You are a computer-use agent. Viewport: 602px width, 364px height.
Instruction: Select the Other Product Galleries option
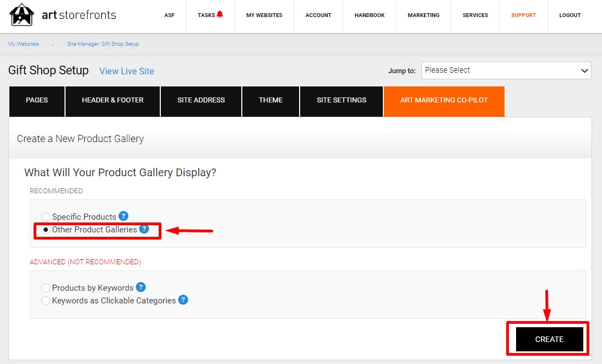click(45, 229)
